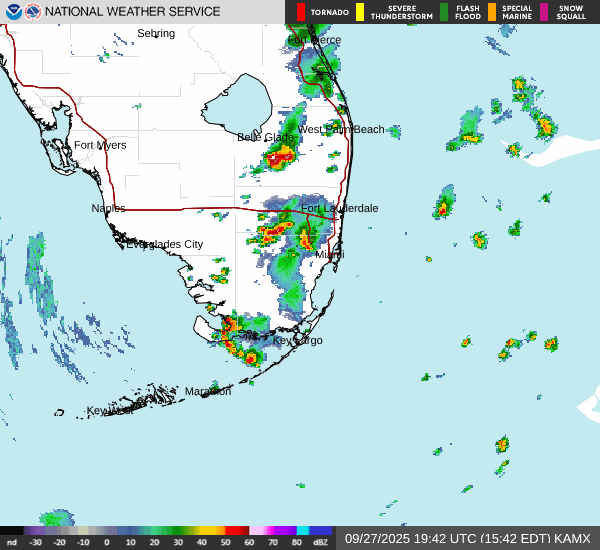Click the orange Special Marine legend swatch
Image resolution: width=600 pixels, height=550 pixels.
click(491, 12)
